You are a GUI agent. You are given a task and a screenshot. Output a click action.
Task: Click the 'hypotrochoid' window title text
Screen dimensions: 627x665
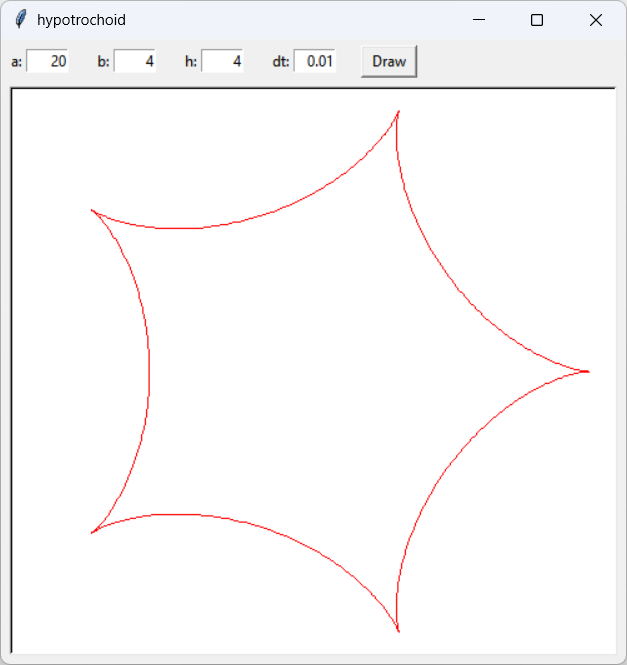(x=81, y=20)
